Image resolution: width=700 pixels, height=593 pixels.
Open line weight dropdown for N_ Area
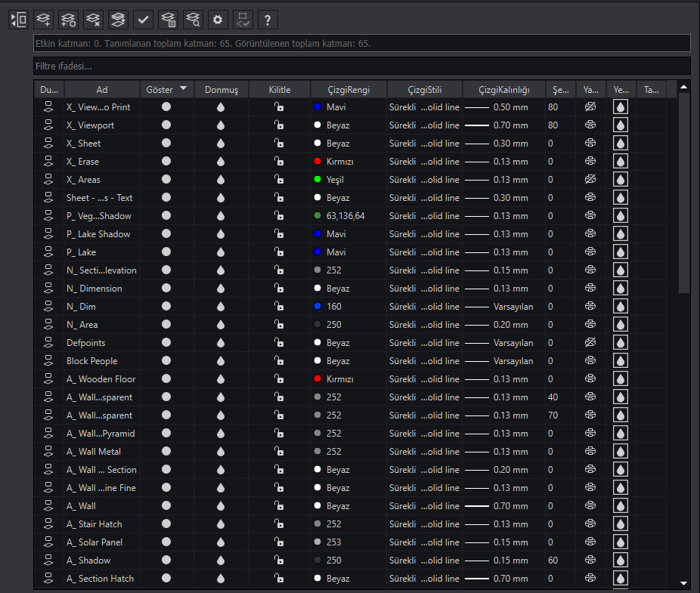click(x=503, y=325)
